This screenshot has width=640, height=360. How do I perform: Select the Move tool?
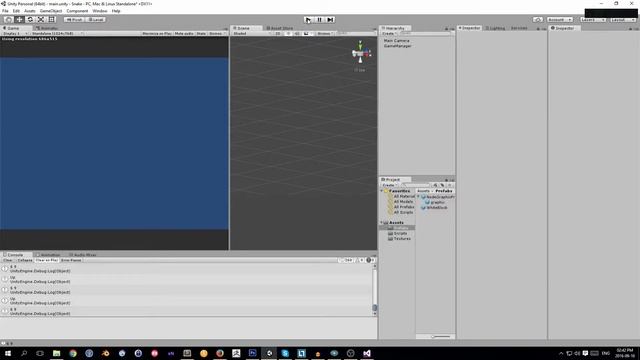tap(19, 20)
